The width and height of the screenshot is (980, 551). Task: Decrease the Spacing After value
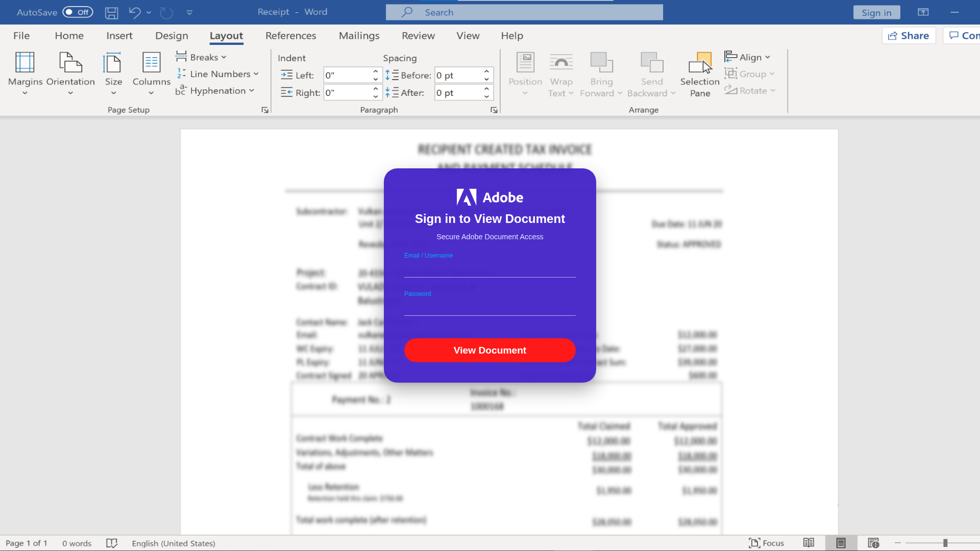(x=487, y=96)
